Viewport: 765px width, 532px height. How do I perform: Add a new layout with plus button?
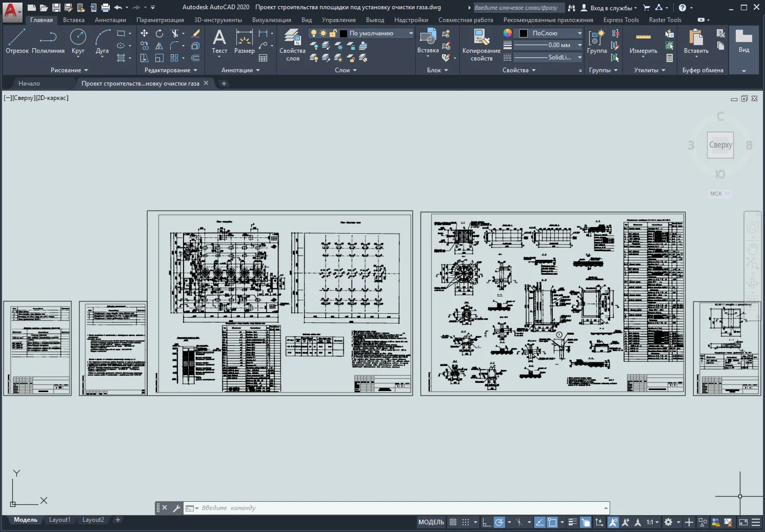[x=117, y=520]
